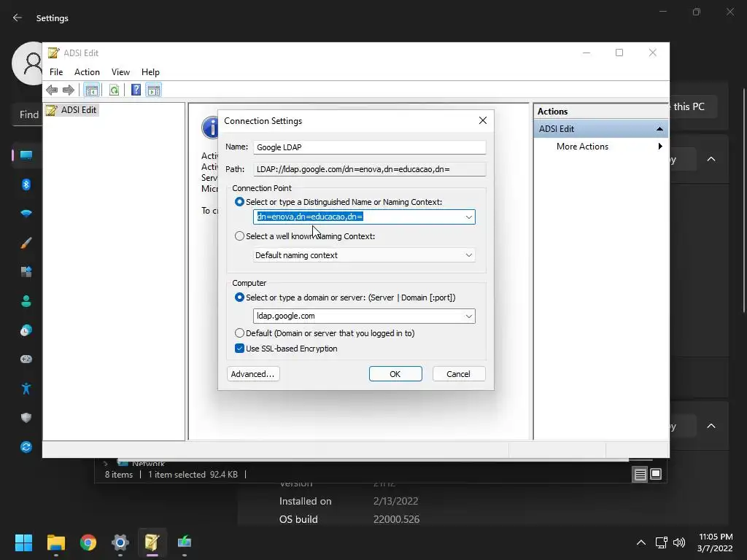
Task: Click the user avatar in Settings
Action: tap(27, 63)
